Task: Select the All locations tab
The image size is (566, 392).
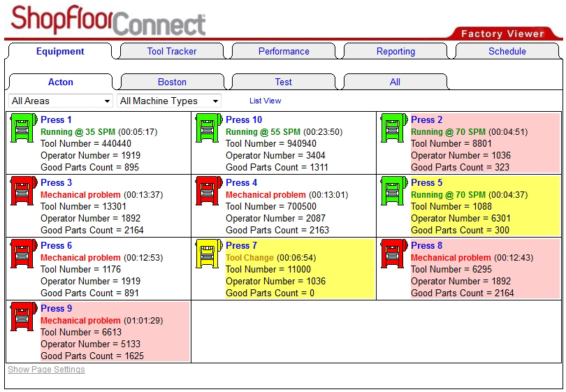Action: tap(396, 82)
